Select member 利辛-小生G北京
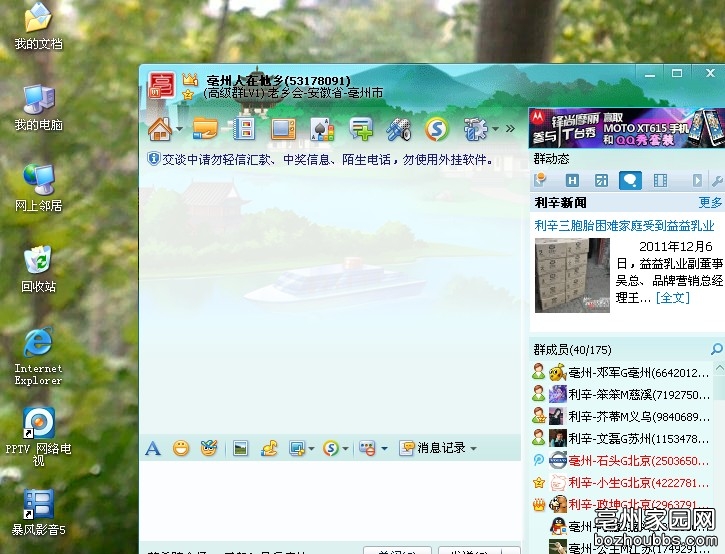 pyautogui.click(x=621, y=483)
